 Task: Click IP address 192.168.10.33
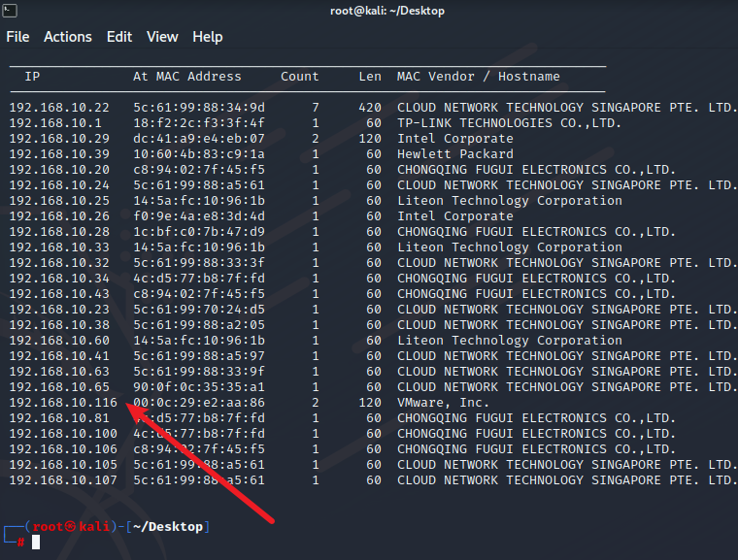click(59, 247)
